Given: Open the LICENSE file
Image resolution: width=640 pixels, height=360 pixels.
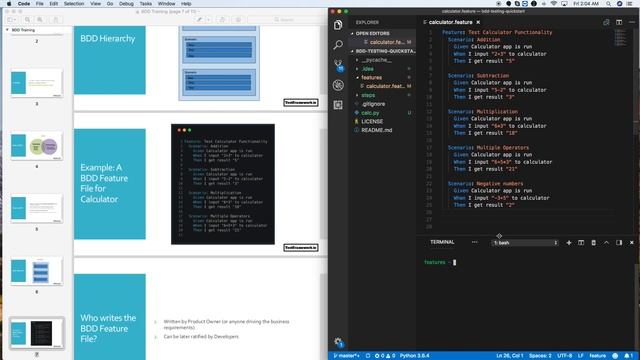Looking at the screenshot, I should tap(372, 122).
